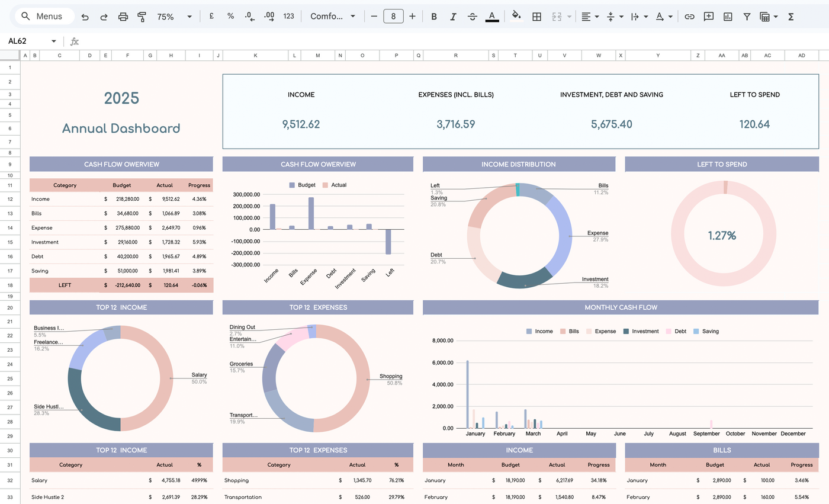Toggle Italic formatting
Image resolution: width=829 pixels, height=504 pixels.
coord(453,17)
